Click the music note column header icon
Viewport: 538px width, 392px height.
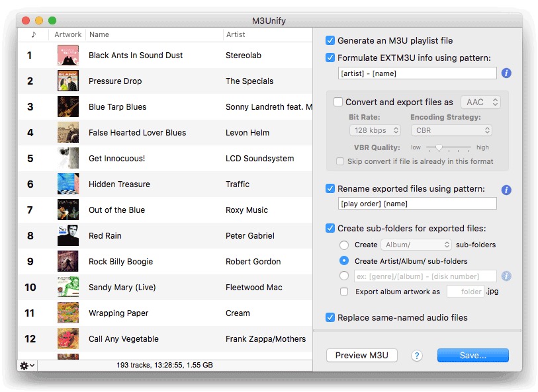[x=33, y=34]
